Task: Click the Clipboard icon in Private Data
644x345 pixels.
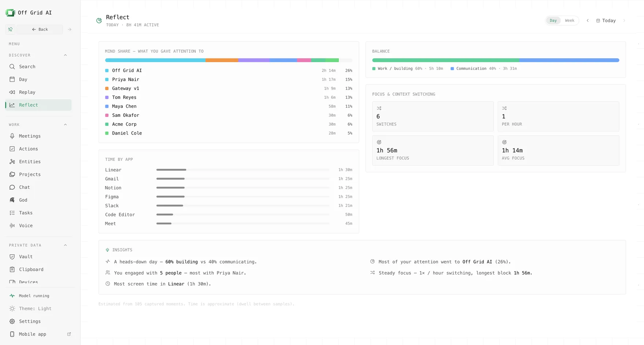Action: pyautogui.click(x=12, y=269)
